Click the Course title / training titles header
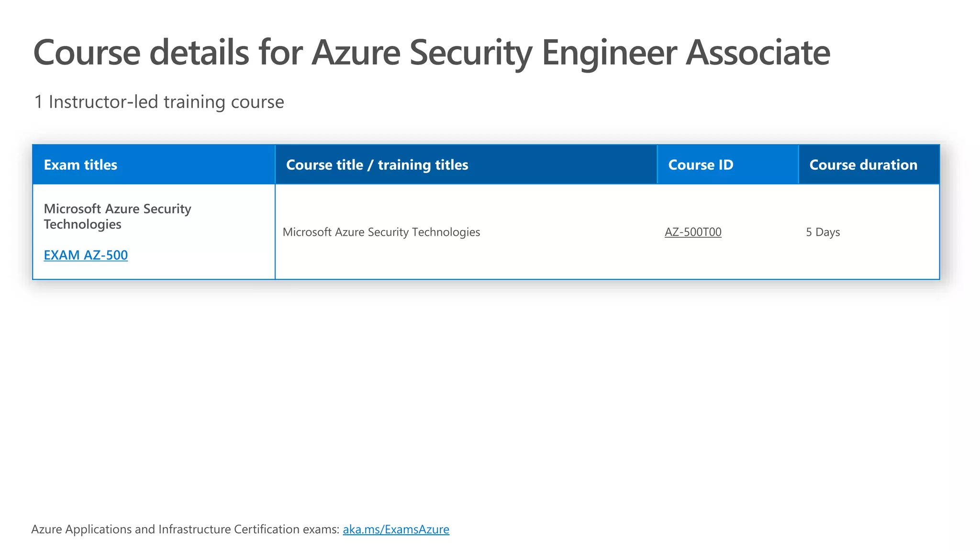The width and height of the screenshot is (980, 551). click(377, 165)
